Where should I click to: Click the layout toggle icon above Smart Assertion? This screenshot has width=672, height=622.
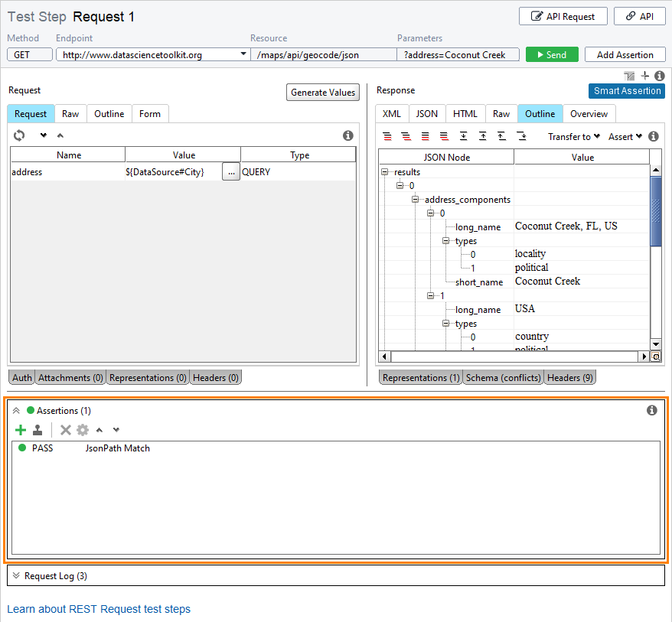pos(629,76)
